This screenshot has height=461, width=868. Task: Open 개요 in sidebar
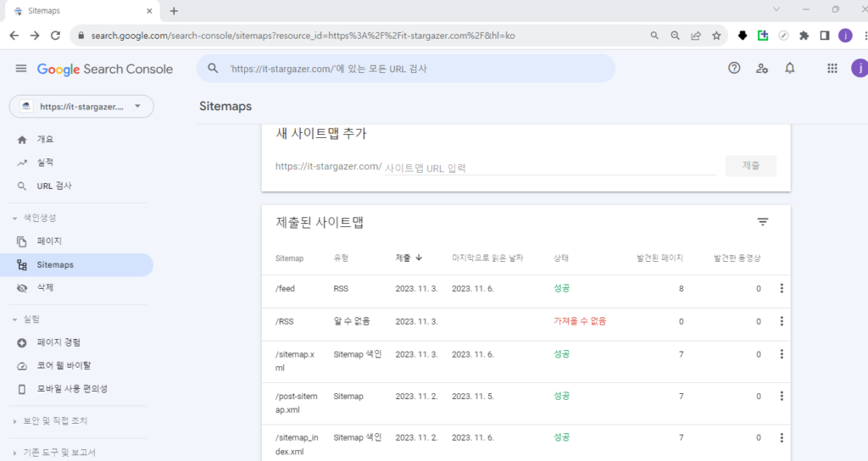click(x=77, y=140)
